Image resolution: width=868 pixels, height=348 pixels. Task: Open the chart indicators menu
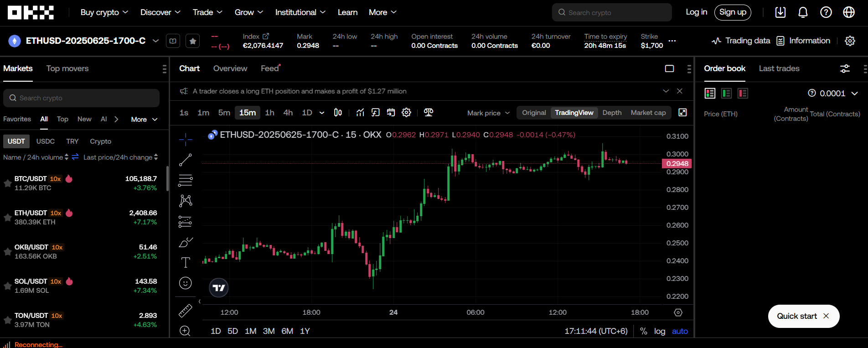click(x=360, y=113)
